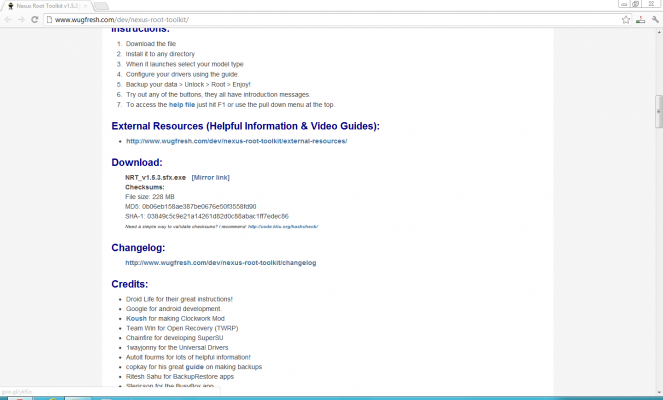Open the Koush credit link

point(136,318)
